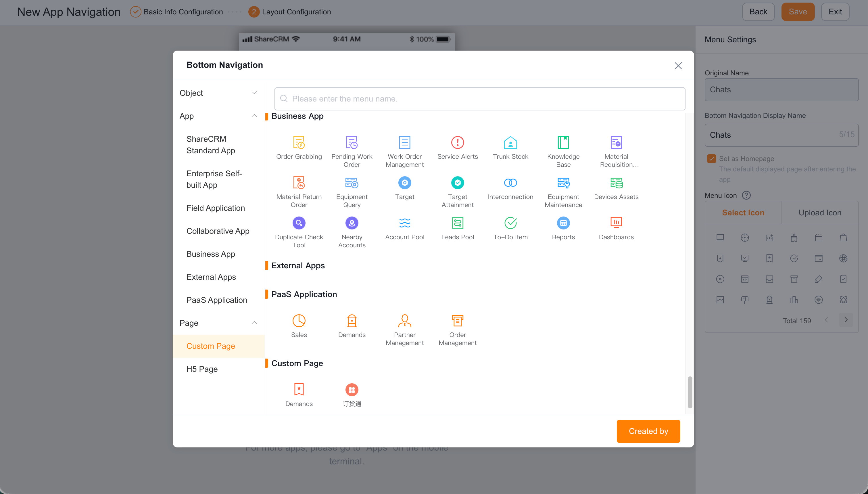Collapse the App section chevron
The image size is (868, 494).
[x=254, y=116]
